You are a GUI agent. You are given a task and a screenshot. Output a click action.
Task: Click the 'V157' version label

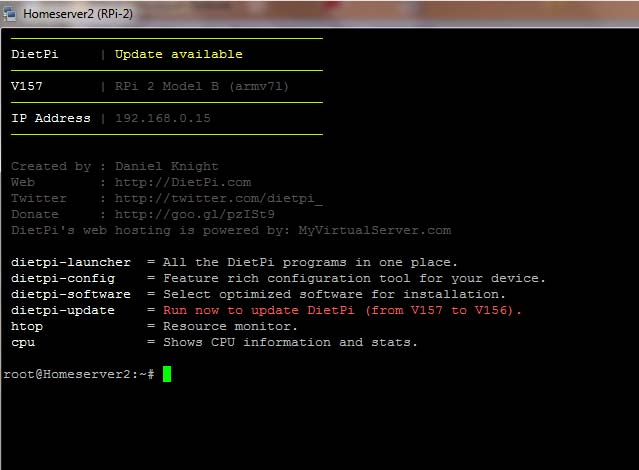[27, 86]
